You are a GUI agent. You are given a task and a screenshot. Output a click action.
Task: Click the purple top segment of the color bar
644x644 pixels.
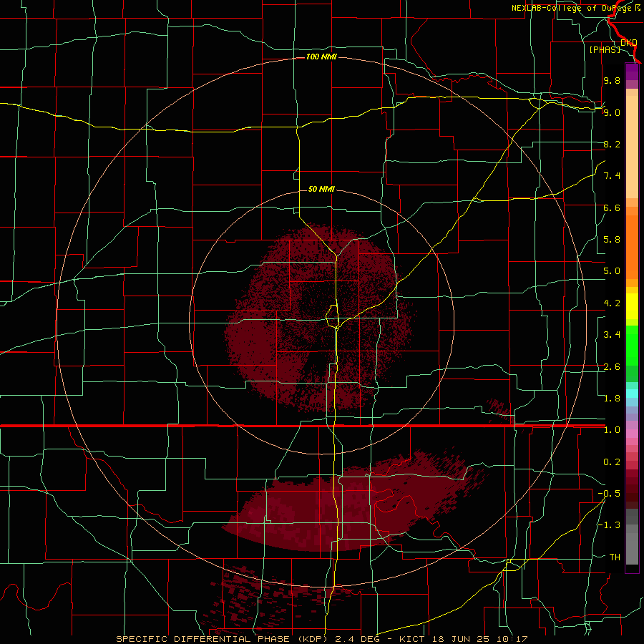[x=632, y=72]
